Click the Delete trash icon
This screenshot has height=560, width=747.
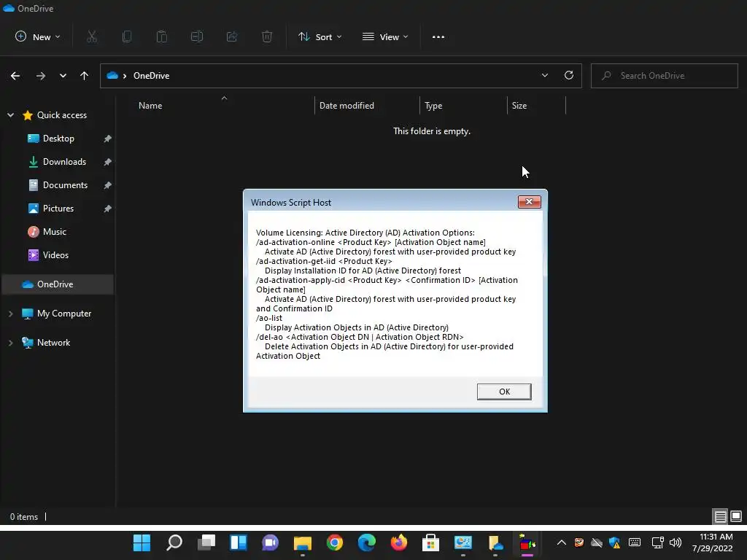(x=267, y=36)
